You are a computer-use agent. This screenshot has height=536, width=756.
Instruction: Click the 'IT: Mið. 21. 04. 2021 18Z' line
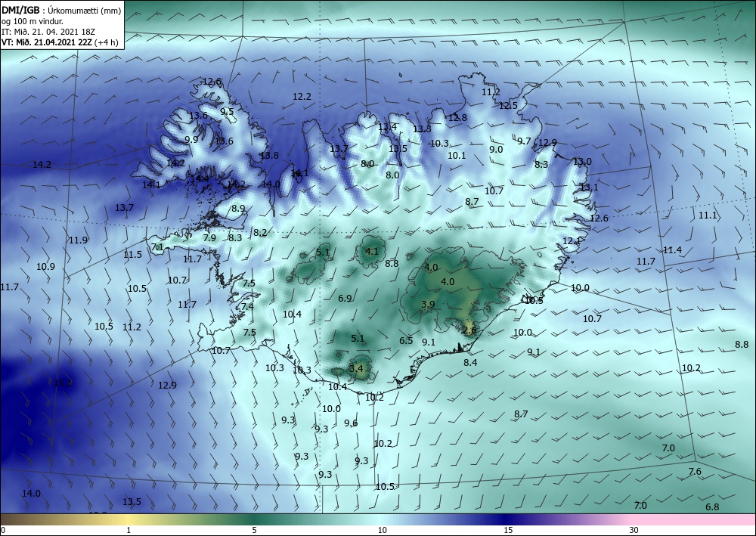tap(48, 32)
